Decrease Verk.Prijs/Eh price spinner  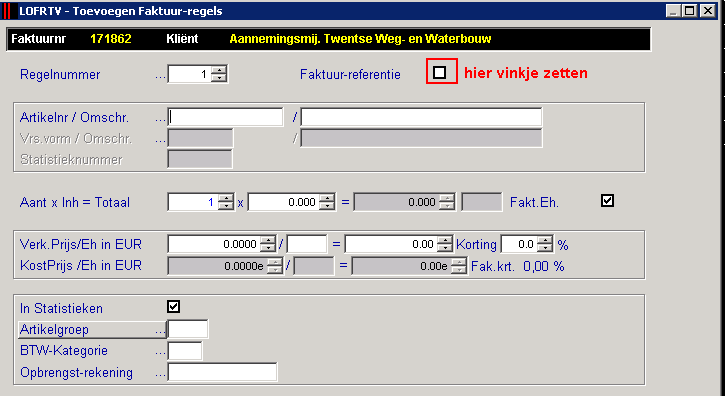click(x=268, y=248)
